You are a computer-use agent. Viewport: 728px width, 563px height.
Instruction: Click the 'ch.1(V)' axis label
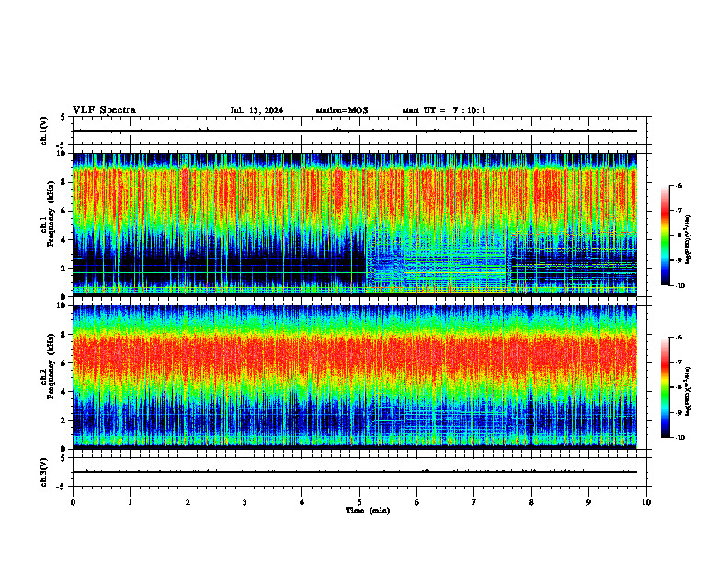[x=44, y=131]
